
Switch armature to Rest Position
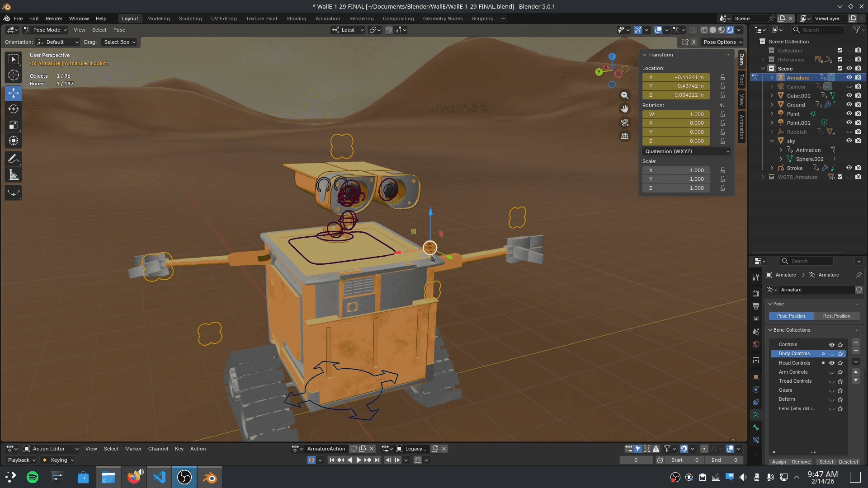click(837, 316)
